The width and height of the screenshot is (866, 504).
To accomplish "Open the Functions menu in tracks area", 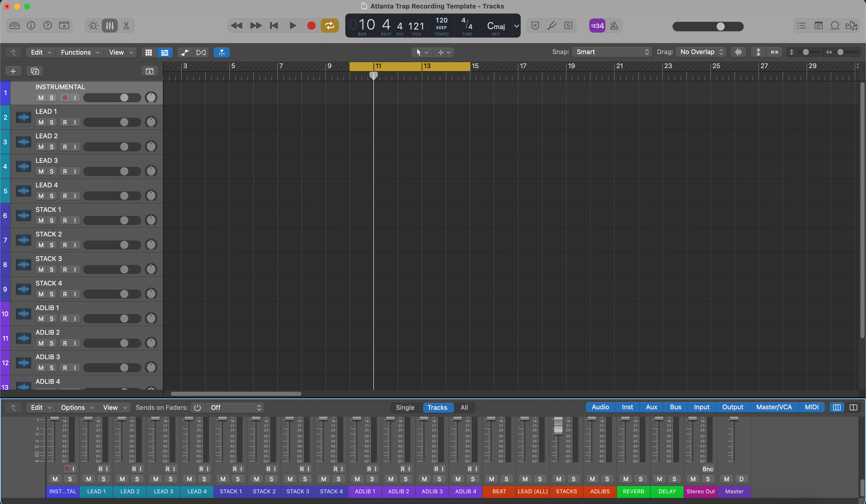I will (80, 52).
